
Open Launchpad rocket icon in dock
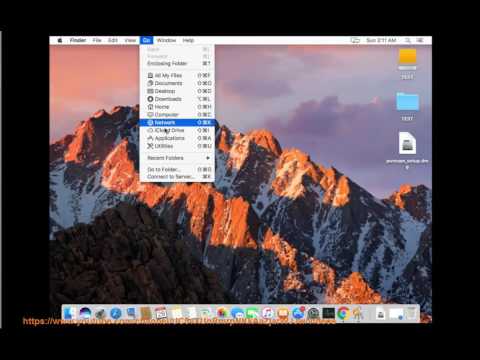point(100,313)
